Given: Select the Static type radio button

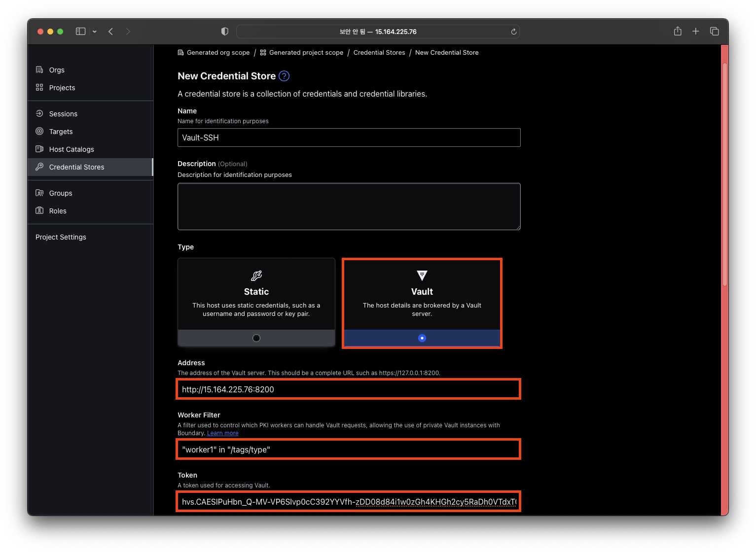Looking at the screenshot, I should click(x=256, y=338).
